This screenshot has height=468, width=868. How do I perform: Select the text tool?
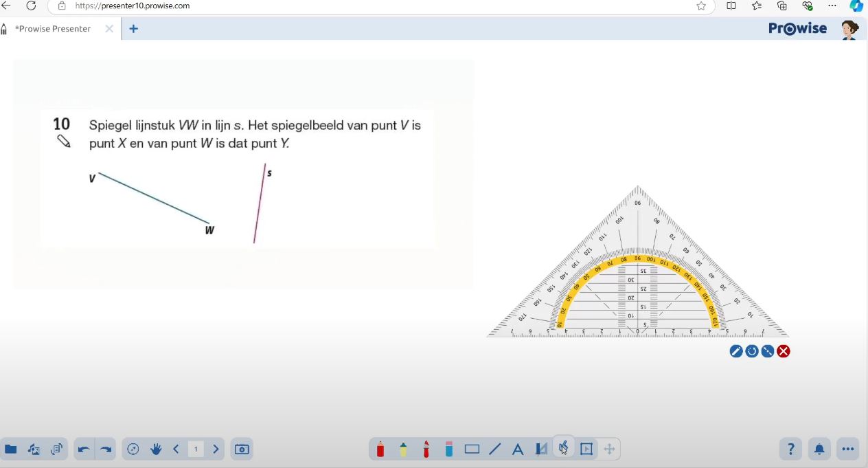click(x=518, y=449)
